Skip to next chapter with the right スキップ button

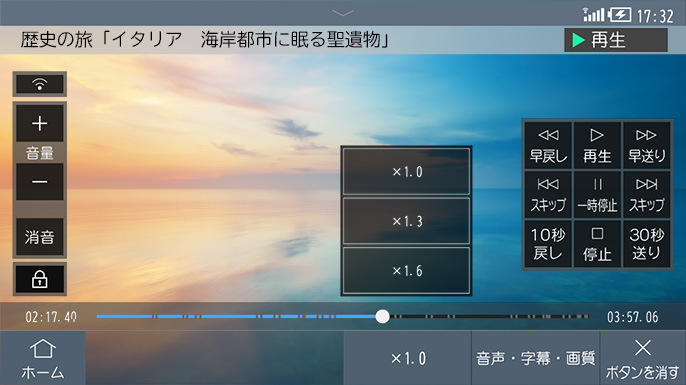click(x=647, y=195)
